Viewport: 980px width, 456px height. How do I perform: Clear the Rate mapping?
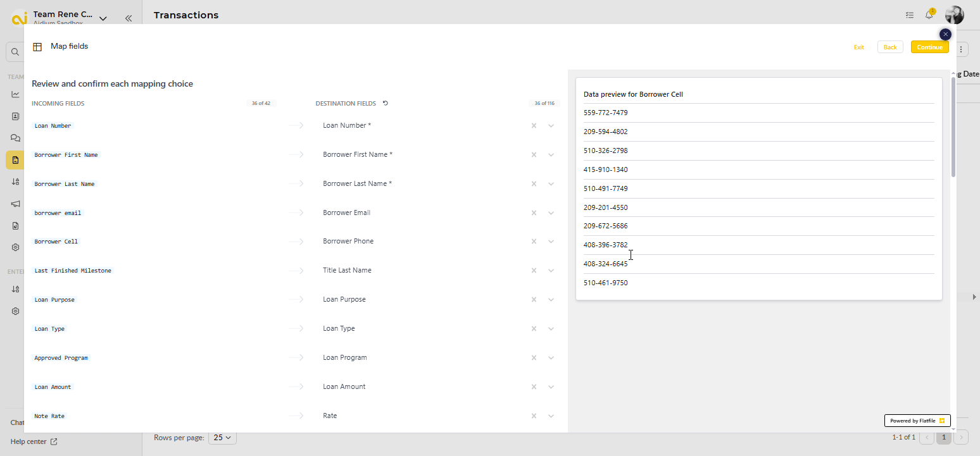(534, 416)
